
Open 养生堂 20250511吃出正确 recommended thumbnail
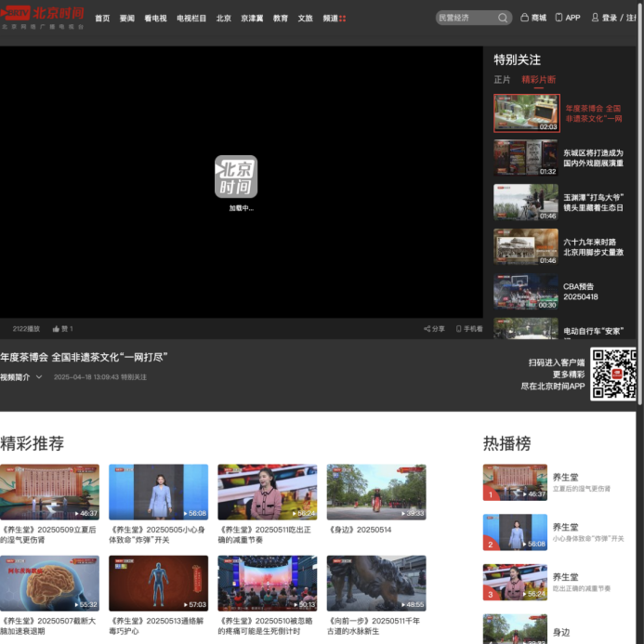click(x=268, y=492)
